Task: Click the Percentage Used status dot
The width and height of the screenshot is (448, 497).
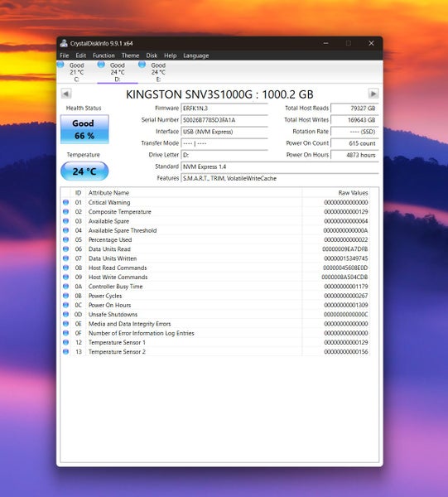Action: click(65, 239)
